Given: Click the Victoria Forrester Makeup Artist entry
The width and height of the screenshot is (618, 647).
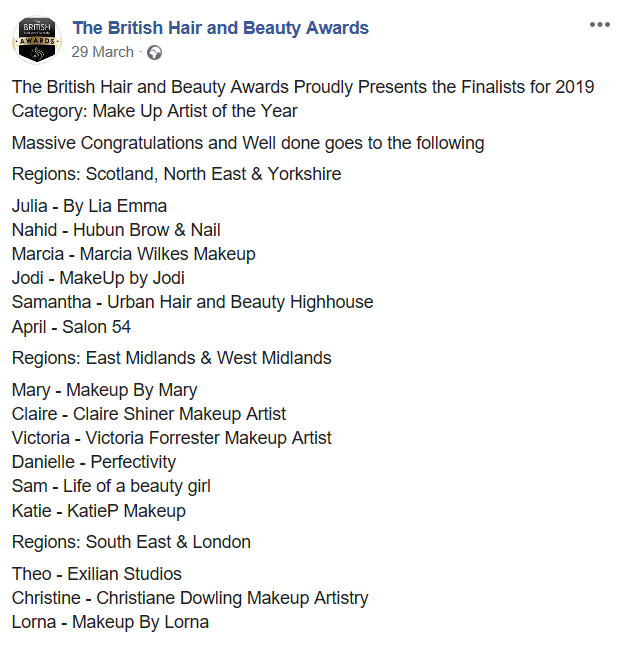Looking at the screenshot, I should pyautogui.click(x=171, y=438).
